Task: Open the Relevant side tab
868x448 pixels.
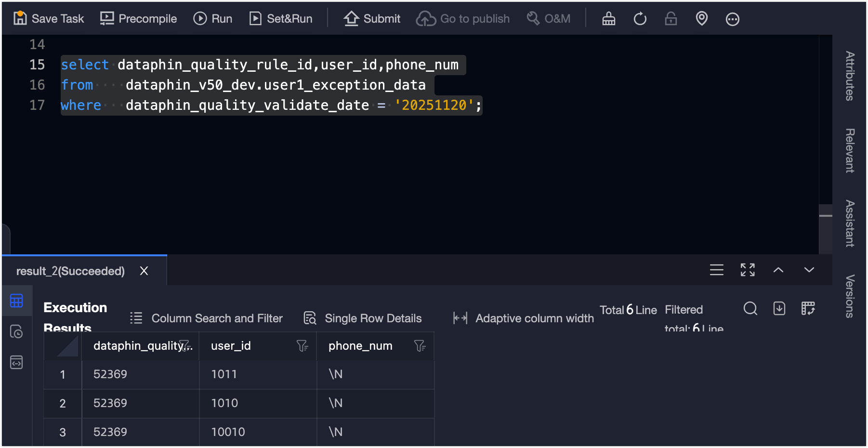Action: [850, 150]
